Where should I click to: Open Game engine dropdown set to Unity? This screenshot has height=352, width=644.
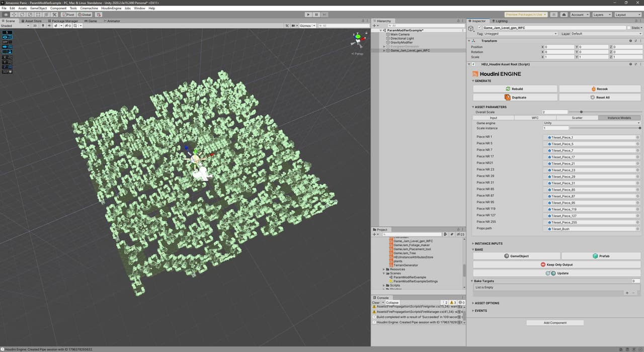coord(592,123)
